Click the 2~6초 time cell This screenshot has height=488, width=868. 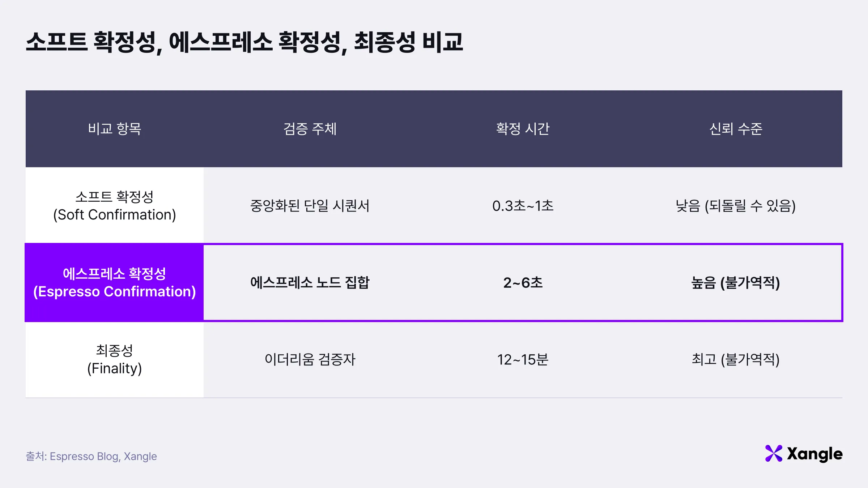point(523,282)
